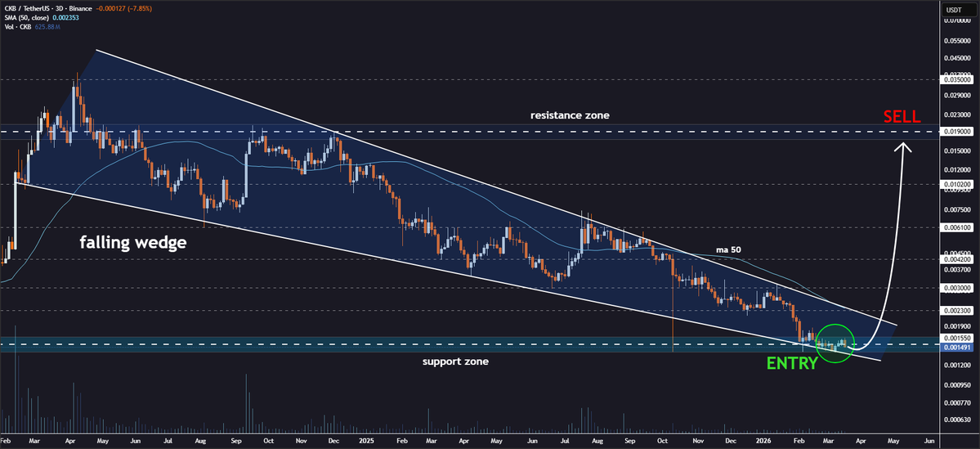This screenshot has width=980, height=449.
Task: Click the 0.003700 price scale value
Action: pyautogui.click(x=957, y=270)
